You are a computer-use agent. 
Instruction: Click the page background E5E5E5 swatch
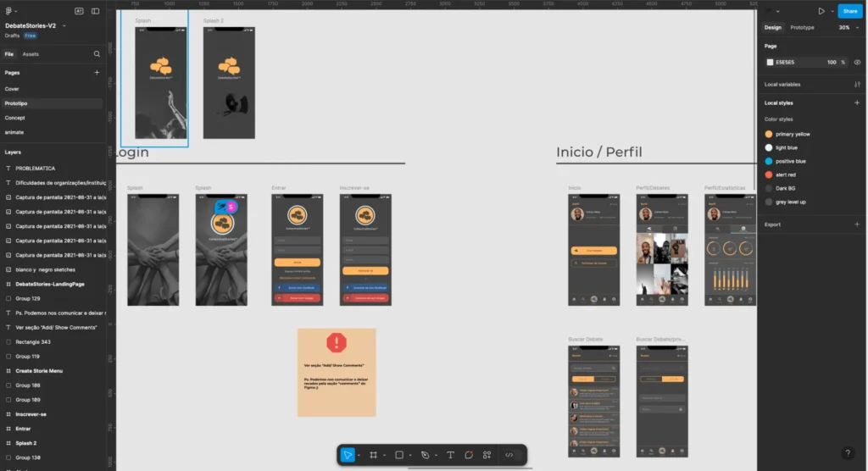tap(770, 63)
